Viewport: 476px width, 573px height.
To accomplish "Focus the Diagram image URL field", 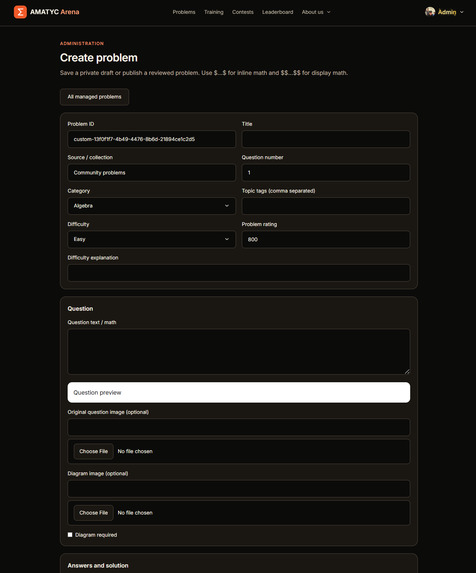I will [239, 489].
